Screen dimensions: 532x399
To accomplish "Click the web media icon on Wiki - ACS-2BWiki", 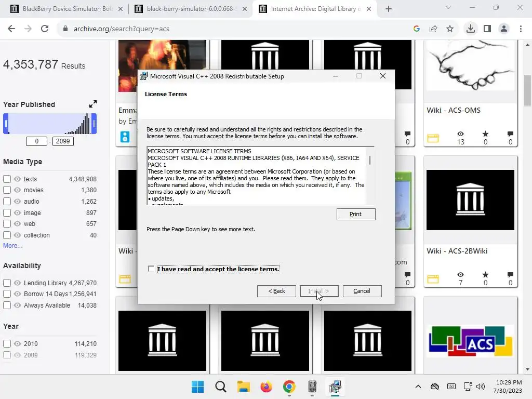I will [433, 279].
